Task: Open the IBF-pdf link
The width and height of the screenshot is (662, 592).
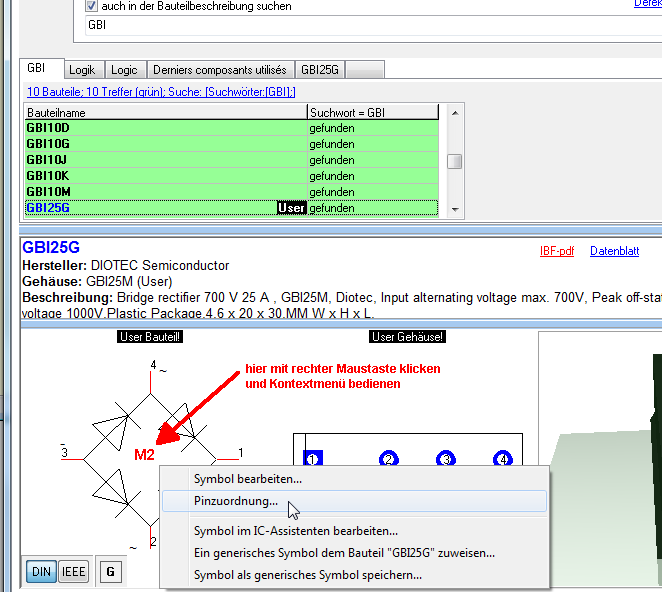Action: [556, 251]
